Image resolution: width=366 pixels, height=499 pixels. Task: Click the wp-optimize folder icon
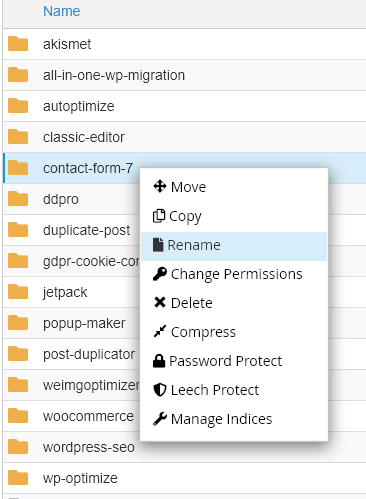(18, 478)
